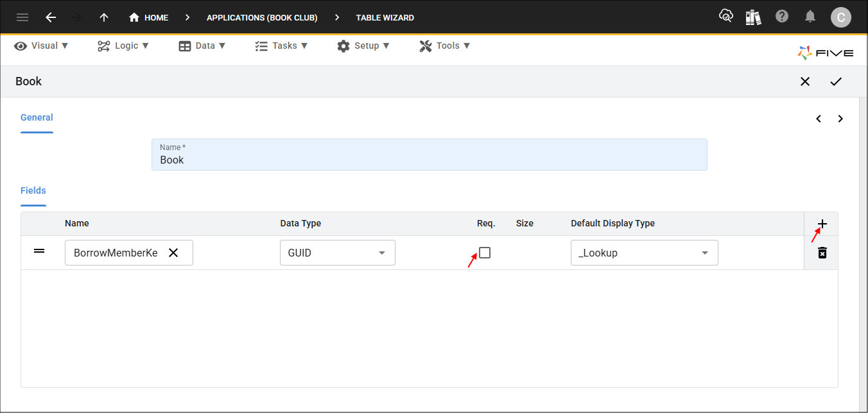
Task: Open the library books icon
Action: pos(753,17)
